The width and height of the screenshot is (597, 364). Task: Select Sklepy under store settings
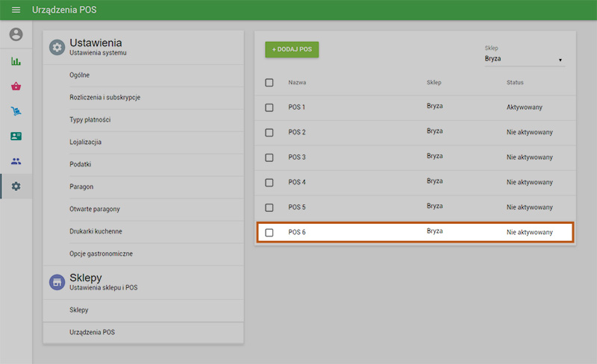point(79,310)
